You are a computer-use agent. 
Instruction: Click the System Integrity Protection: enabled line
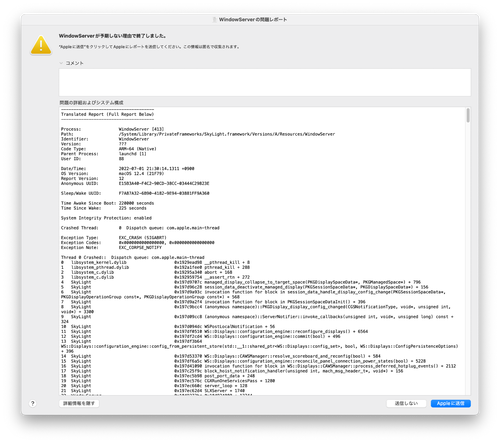106,218
